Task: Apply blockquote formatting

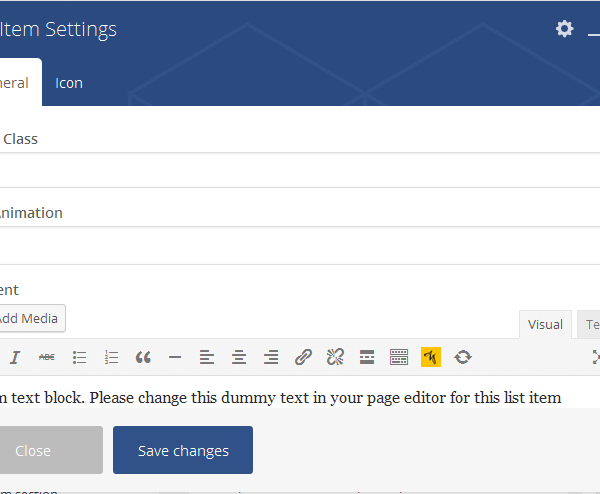Action: [x=143, y=357]
